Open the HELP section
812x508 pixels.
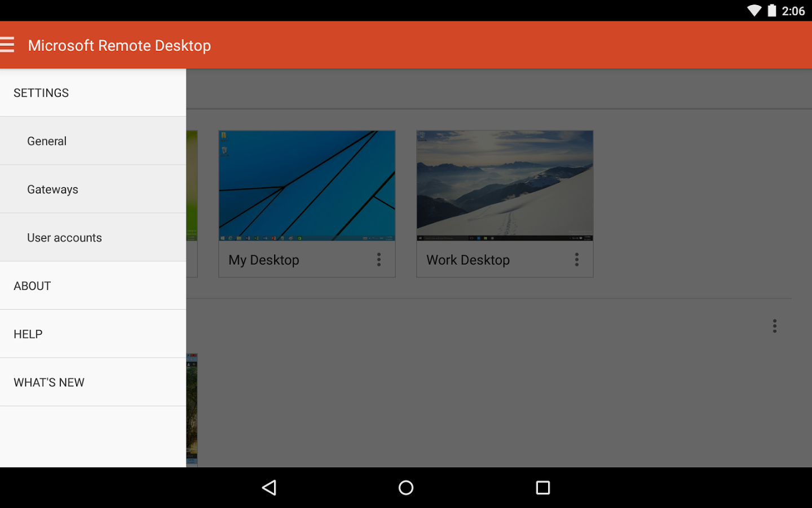[28, 334]
